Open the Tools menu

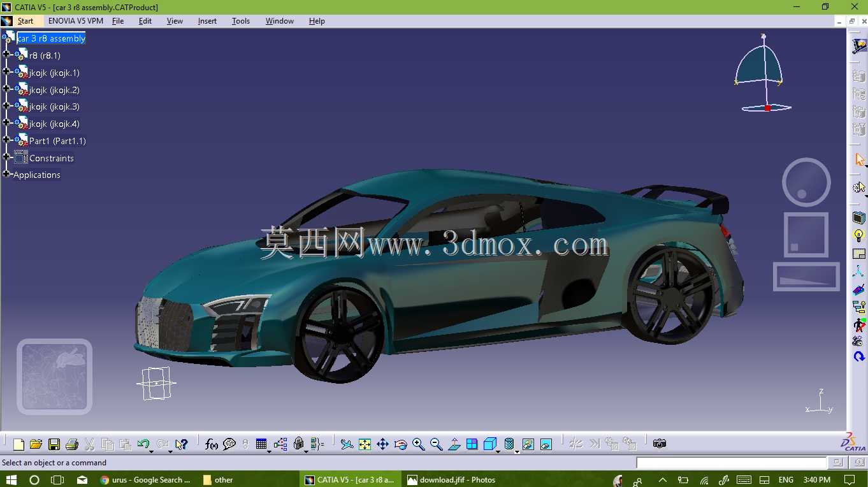click(241, 21)
